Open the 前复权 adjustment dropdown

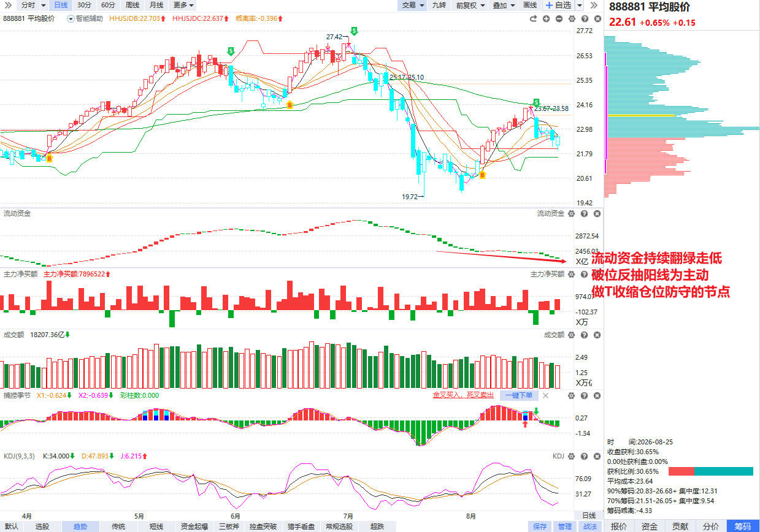click(x=469, y=5)
